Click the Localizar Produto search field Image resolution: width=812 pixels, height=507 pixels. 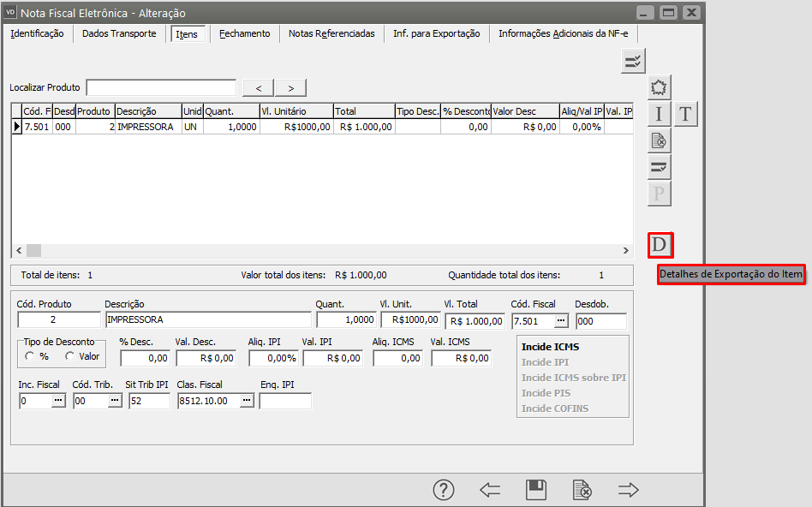click(161, 87)
